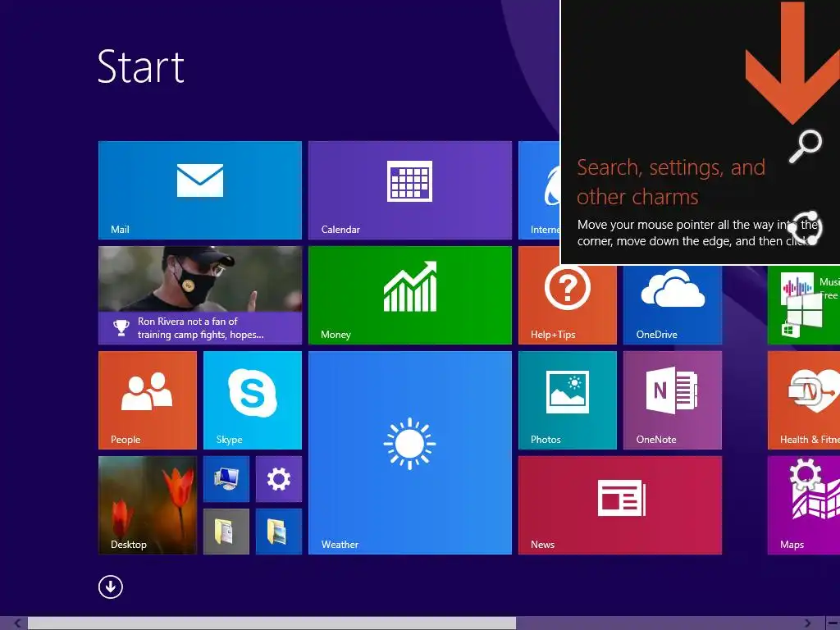Launch the Skype tile
The width and height of the screenshot is (840, 630).
[x=253, y=400]
